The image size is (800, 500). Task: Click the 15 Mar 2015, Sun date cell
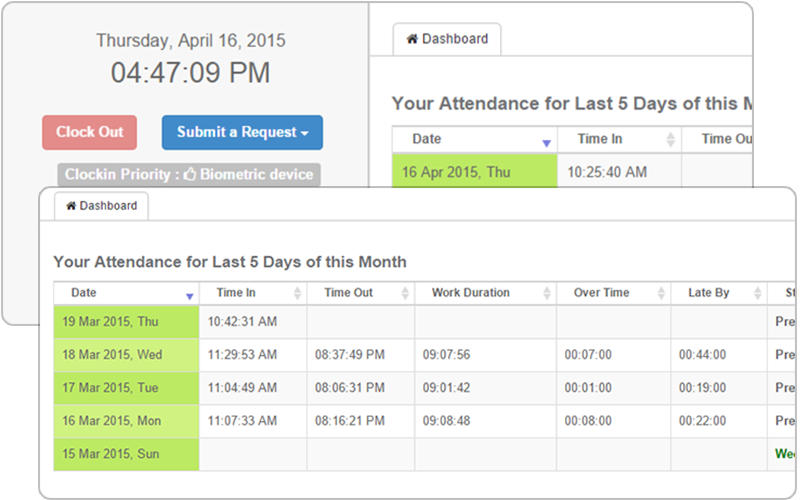126,454
